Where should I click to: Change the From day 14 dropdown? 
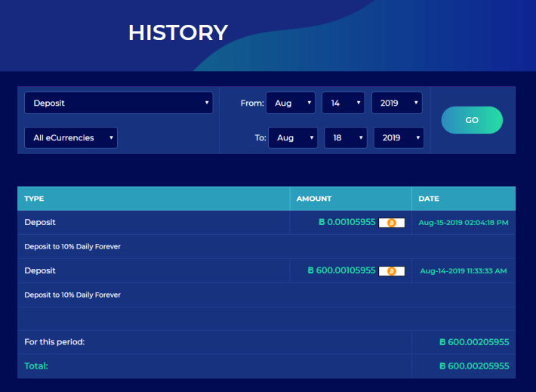[x=343, y=103]
